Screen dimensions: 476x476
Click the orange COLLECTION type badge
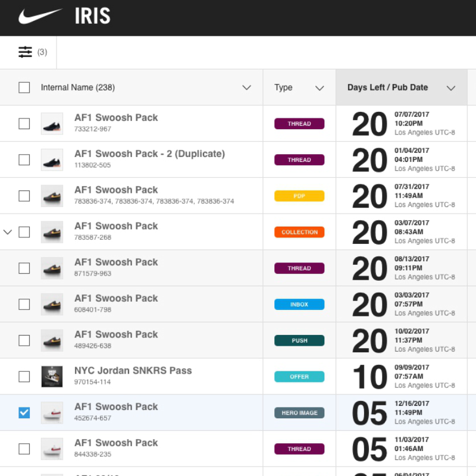pyautogui.click(x=299, y=232)
